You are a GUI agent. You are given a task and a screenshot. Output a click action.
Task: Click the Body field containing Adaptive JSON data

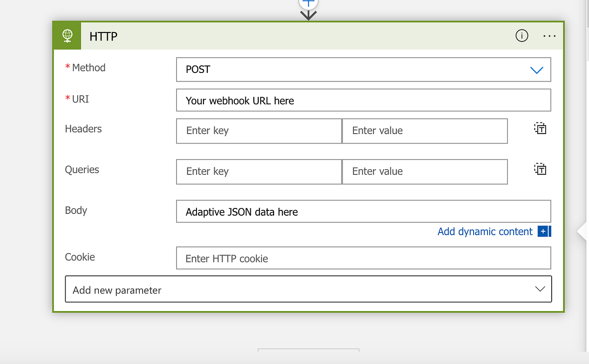(x=363, y=211)
